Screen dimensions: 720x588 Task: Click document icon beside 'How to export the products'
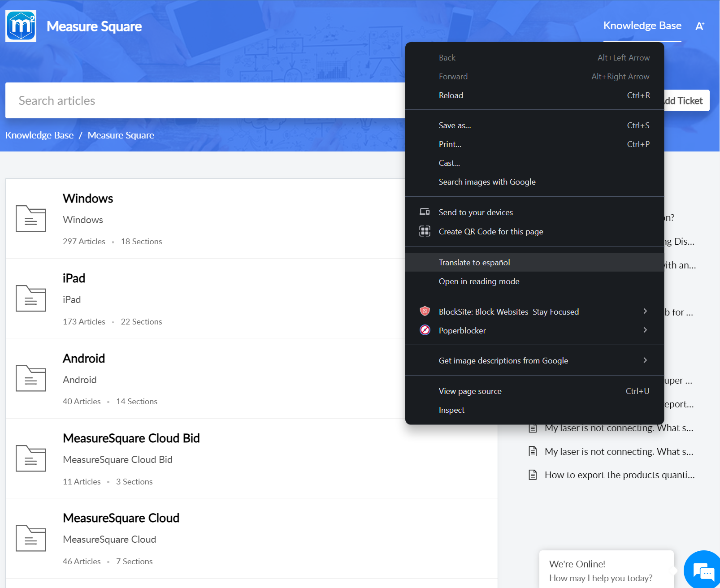[x=533, y=475]
